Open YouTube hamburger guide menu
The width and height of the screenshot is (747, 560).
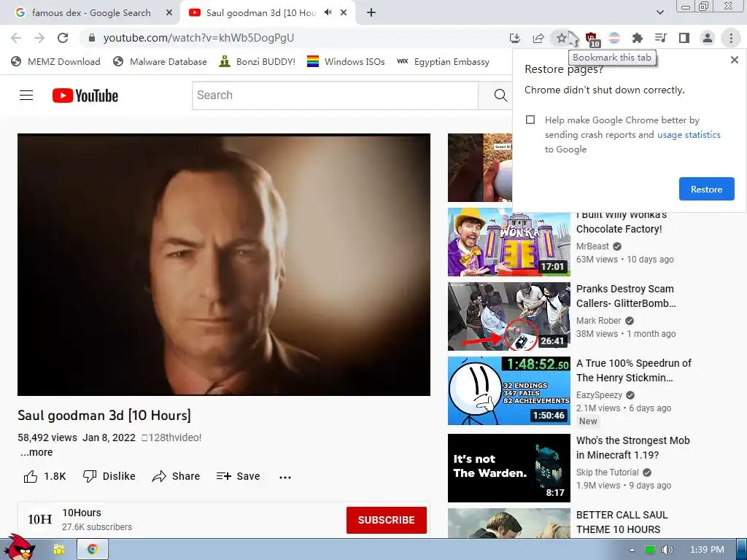pos(26,96)
